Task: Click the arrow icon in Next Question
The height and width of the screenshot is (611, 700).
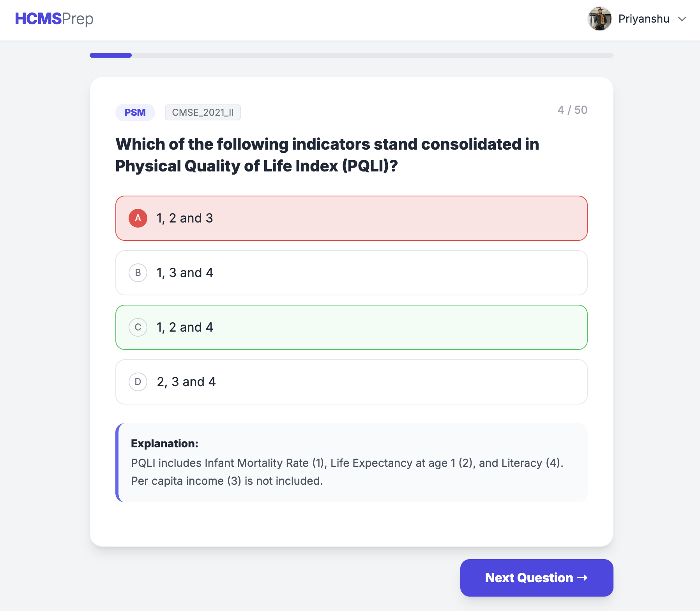Action: click(582, 577)
